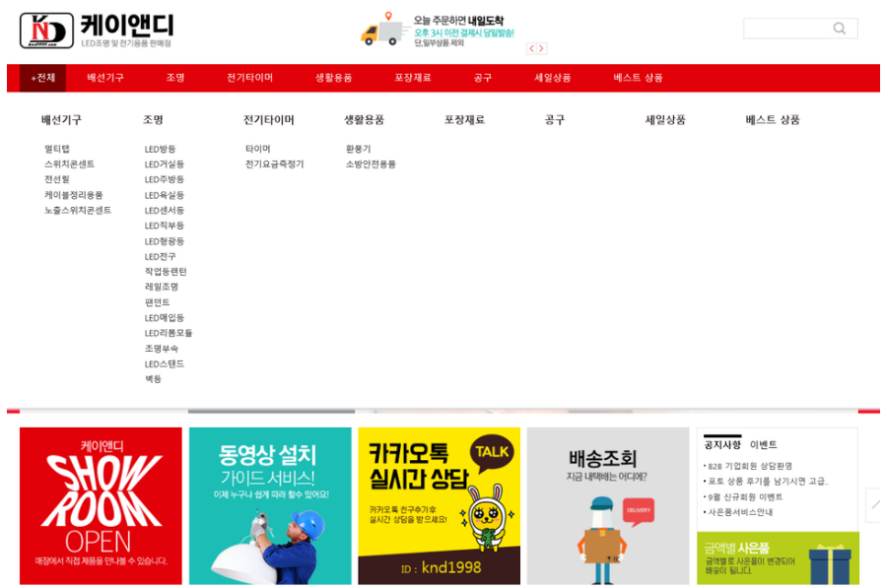Click the 금액별 사은품 gift box banner

(778, 558)
